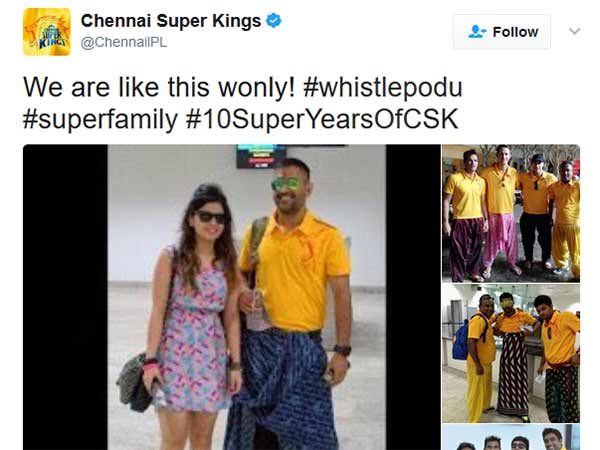Click the display screen in main photo
The height and width of the screenshot is (450, 600).
[x=261, y=156]
